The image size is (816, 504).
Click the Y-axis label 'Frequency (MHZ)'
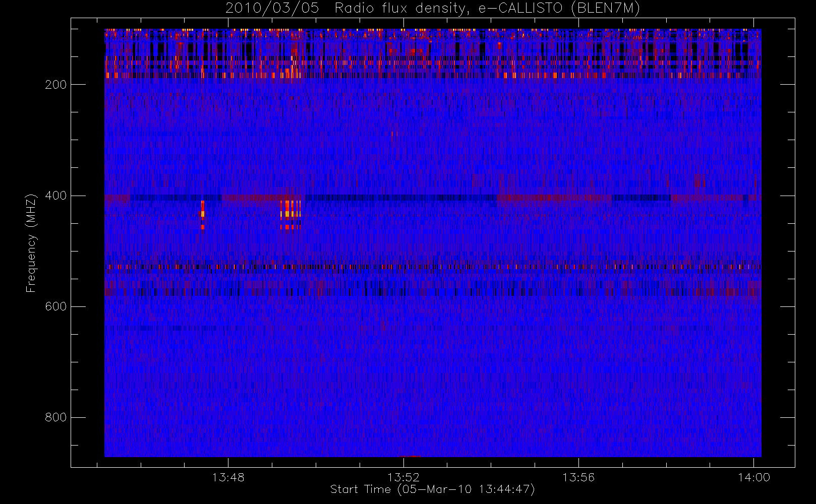31,243
